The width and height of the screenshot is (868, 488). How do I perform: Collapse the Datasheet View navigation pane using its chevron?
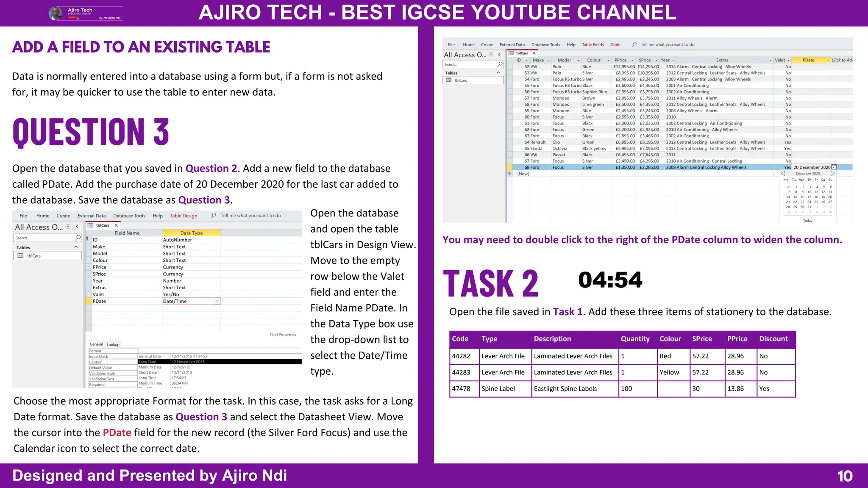tap(500, 55)
